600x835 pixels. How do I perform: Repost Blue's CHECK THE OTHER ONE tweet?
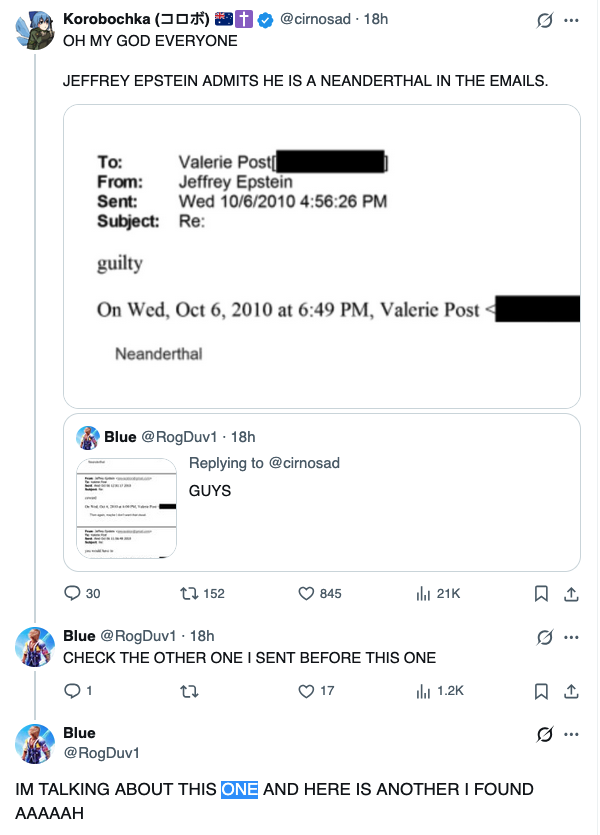coord(188,690)
